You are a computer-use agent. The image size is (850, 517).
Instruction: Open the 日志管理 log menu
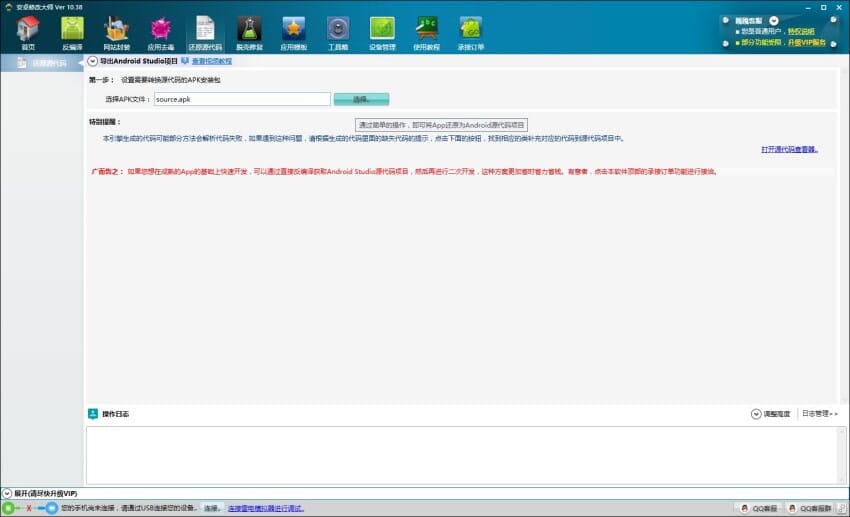819,414
